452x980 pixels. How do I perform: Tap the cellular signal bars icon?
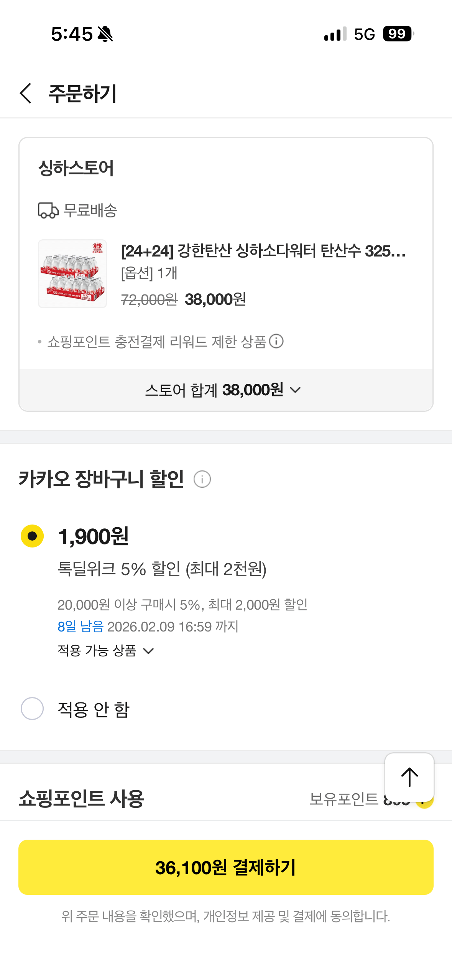(335, 34)
